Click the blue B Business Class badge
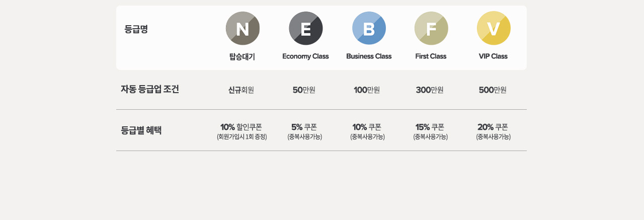The height and width of the screenshot is (220, 644). coord(369,28)
